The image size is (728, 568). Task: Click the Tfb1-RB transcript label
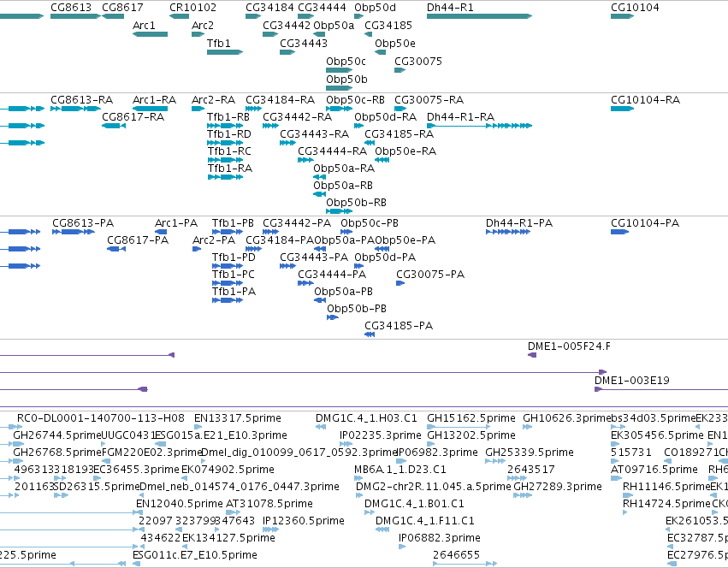click(228, 117)
